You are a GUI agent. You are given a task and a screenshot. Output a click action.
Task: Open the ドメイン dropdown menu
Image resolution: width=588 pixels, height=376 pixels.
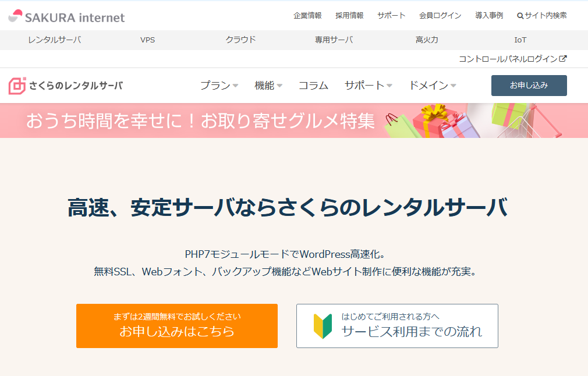pos(432,86)
